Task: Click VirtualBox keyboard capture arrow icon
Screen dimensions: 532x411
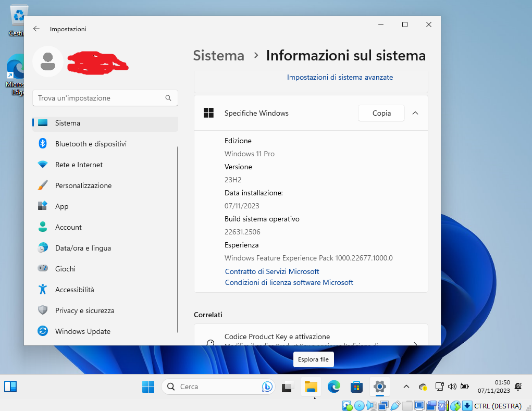Action: click(x=467, y=406)
